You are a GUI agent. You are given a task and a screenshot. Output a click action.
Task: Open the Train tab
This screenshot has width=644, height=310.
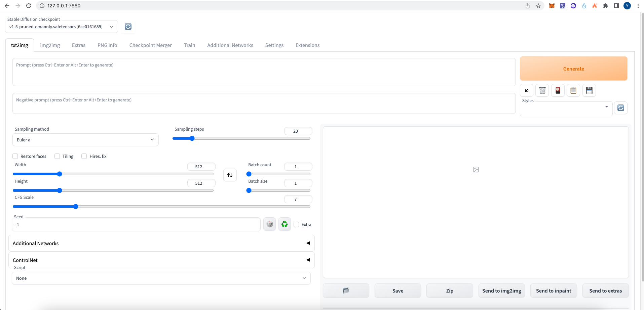(189, 45)
